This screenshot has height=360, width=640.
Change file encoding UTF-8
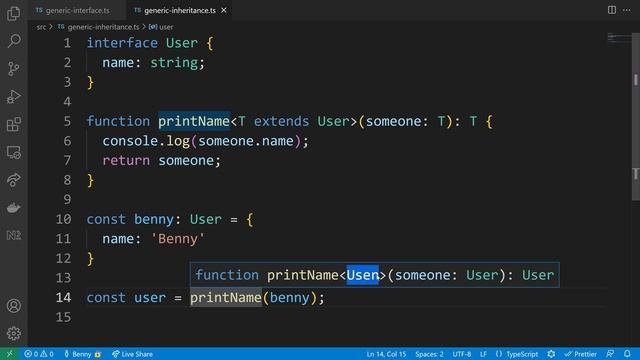tap(462, 354)
